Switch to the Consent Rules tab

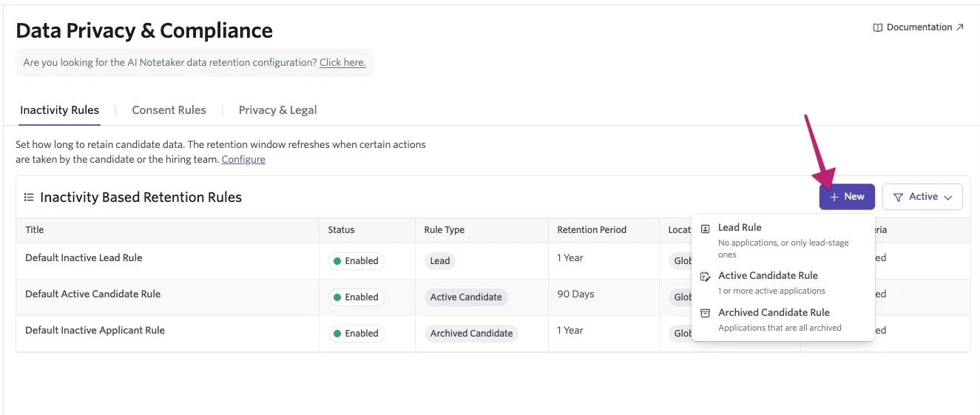click(x=169, y=110)
